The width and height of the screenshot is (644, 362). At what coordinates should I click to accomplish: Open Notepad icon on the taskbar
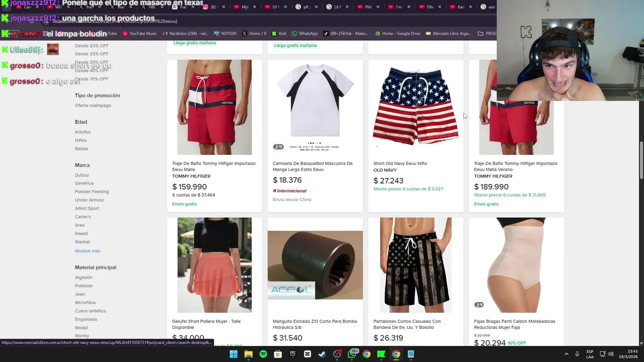point(411,354)
